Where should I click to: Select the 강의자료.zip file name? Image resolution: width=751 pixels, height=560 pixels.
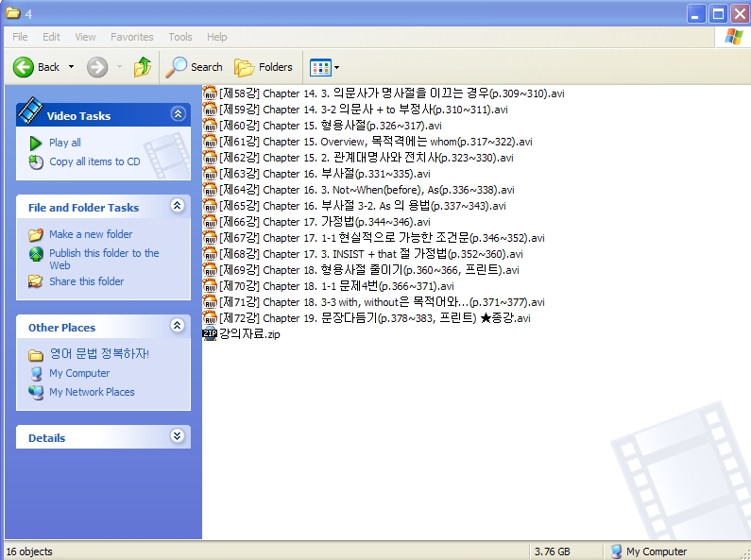pos(249,334)
